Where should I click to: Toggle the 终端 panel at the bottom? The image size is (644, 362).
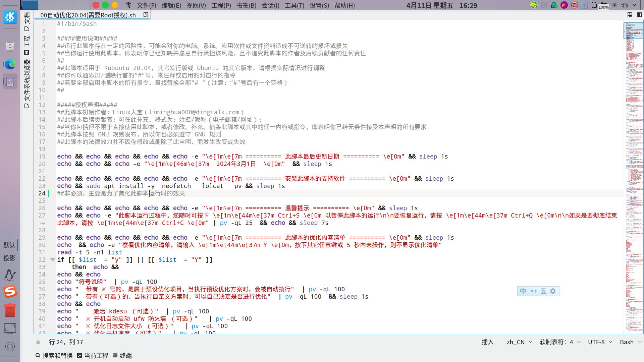tap(122, 356)
